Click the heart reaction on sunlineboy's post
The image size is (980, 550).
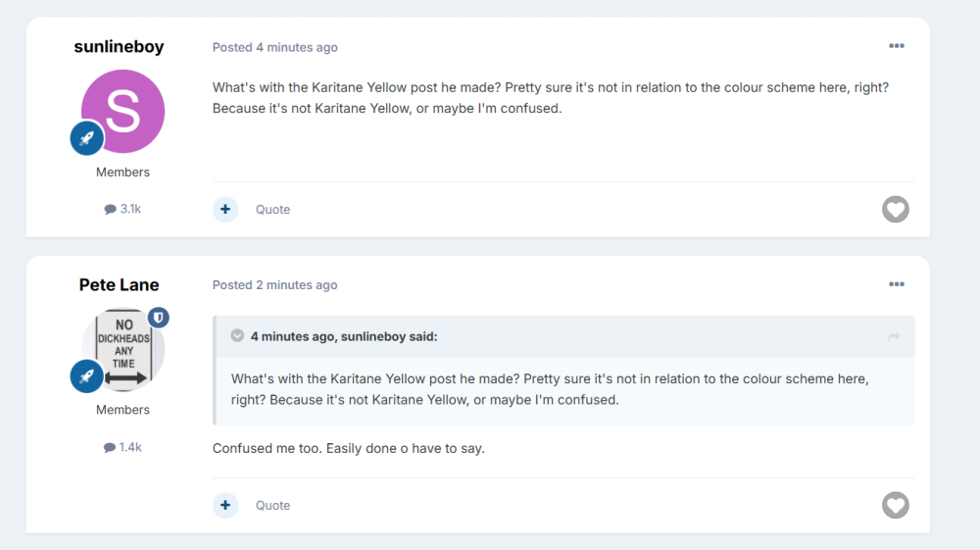[x=895, y=209]
